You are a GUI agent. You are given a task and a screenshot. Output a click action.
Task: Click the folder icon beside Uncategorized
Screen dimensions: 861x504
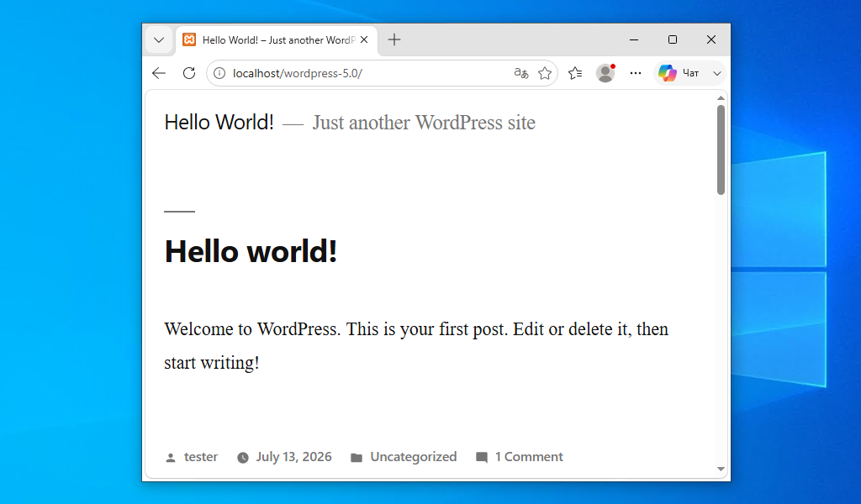tap(357, 458)
